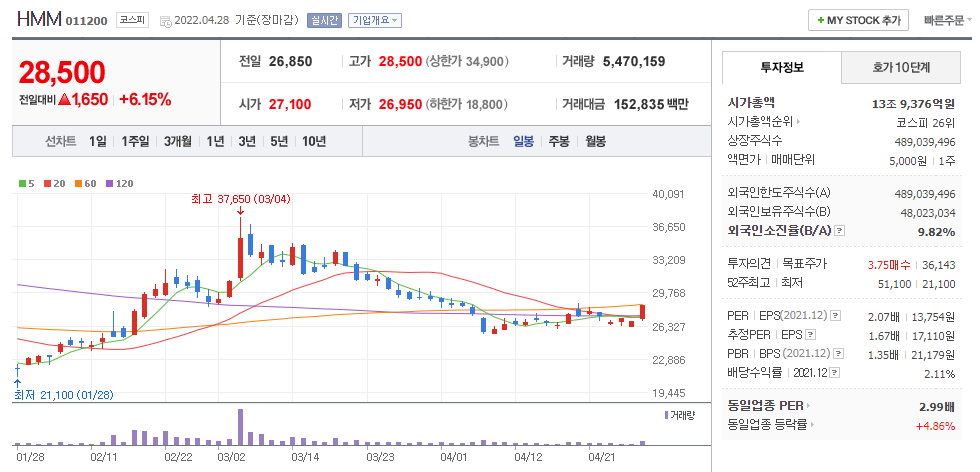Click the current price 28,500
This screenshot has width=980, height=472.
pyautogui.click(x=62, y=73)
